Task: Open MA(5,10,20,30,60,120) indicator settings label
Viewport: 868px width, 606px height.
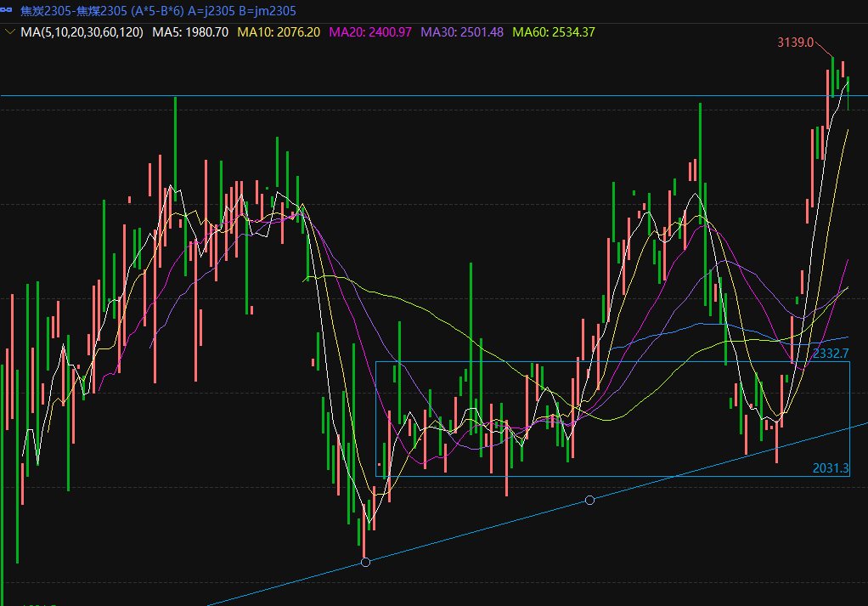Action: 82,32
